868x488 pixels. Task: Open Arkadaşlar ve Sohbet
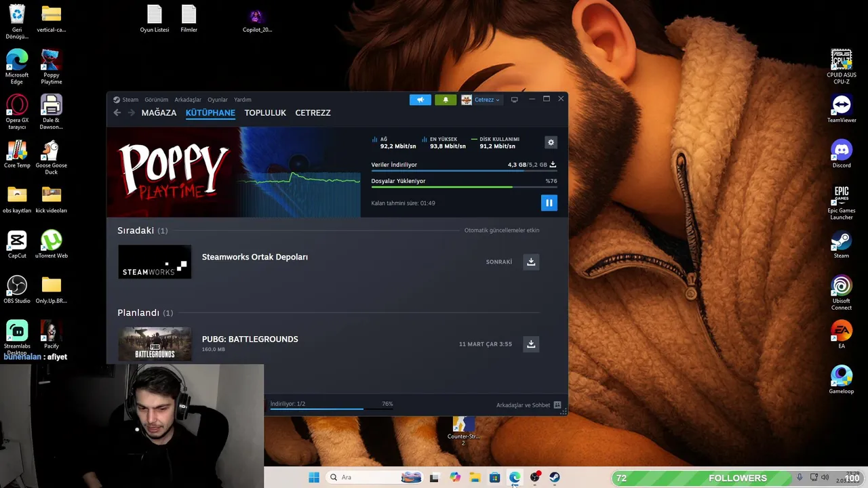528,405
